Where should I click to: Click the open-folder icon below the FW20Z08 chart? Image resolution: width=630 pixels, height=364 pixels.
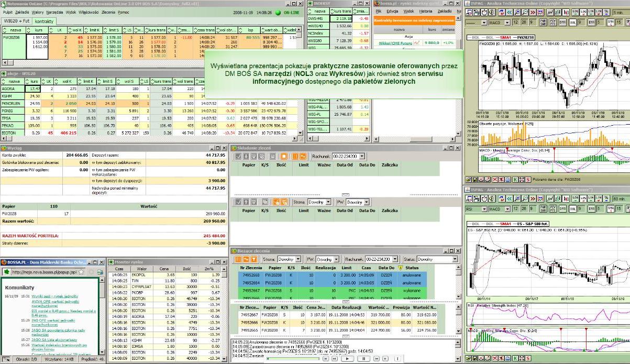468,180
